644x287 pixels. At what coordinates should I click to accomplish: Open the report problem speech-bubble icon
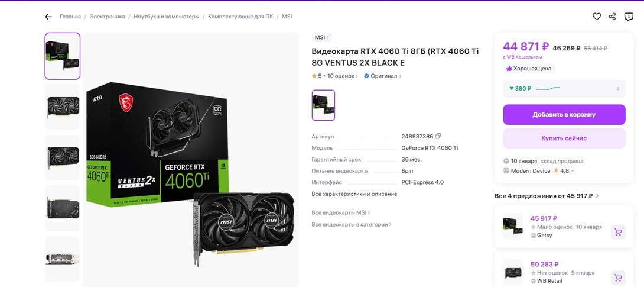[629, 17]
